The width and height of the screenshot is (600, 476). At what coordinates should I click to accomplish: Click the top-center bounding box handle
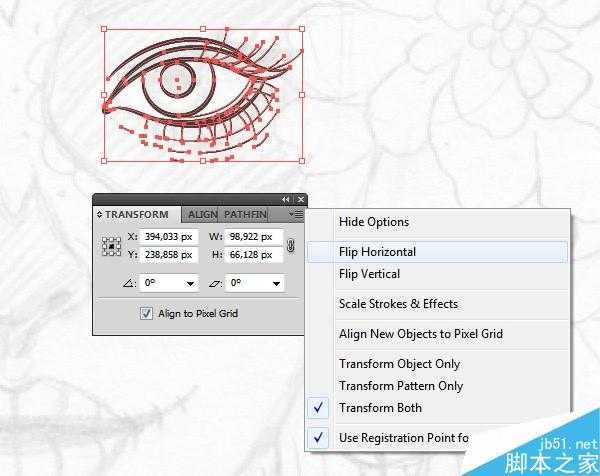[x=203, y=29]
